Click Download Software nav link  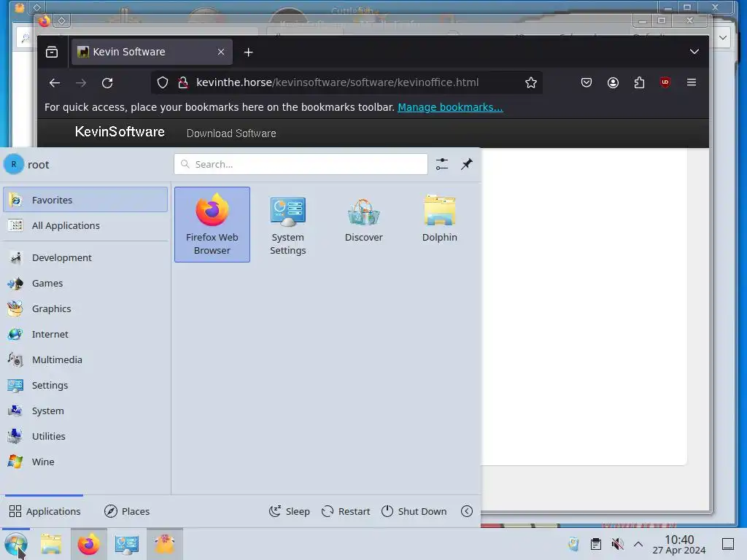coord(231,133)
